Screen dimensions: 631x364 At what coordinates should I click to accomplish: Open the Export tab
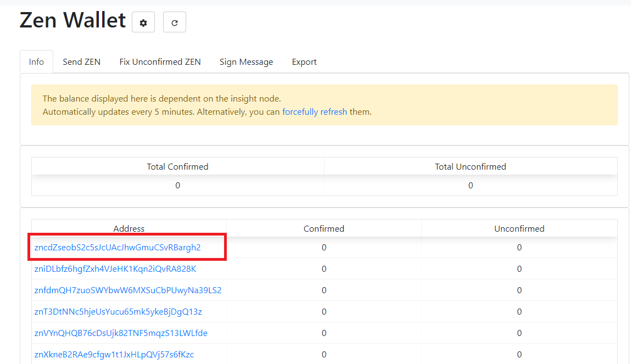[304, 62]
